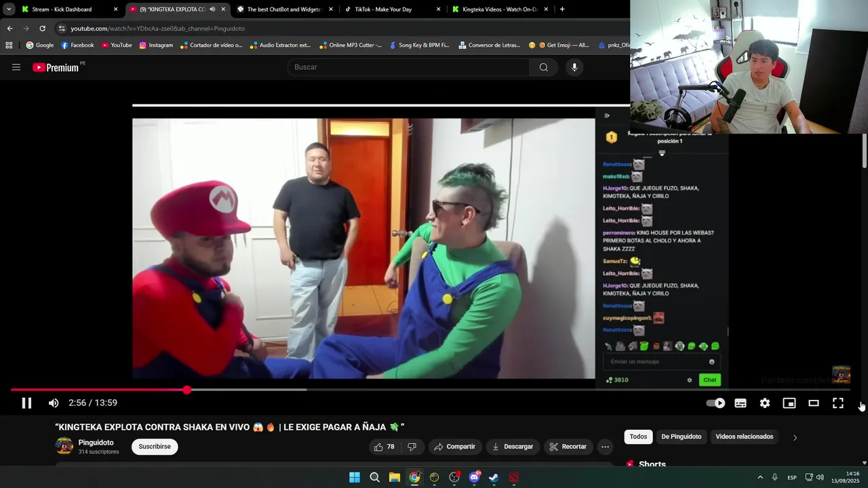Open the YouTube guide hamburger menu
This screenshot has height=488, width=868.
(16, 67)
